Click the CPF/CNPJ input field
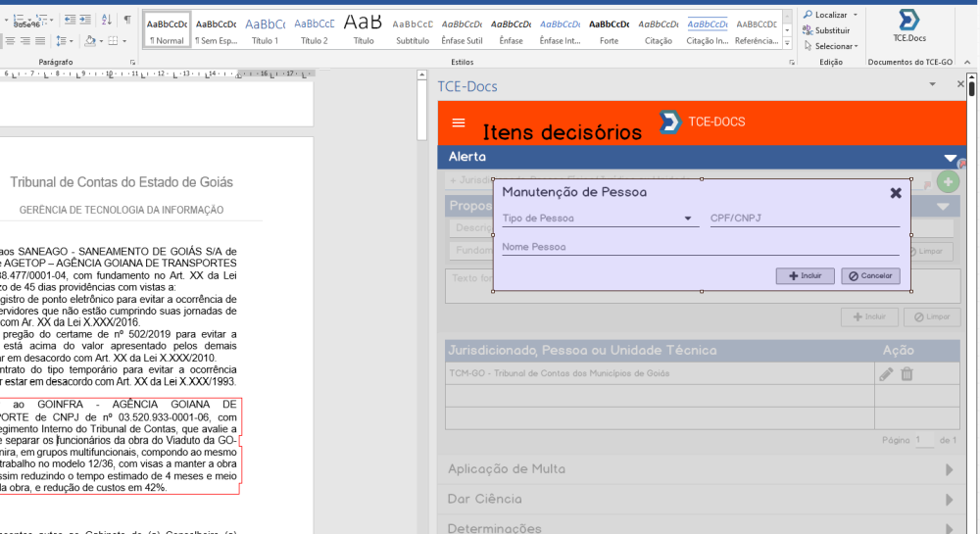The width and height of the screenshot is (980, 534). point(804,218)
